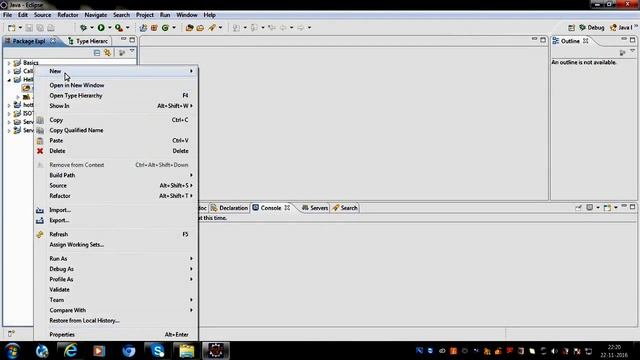Open the Navigate menu in menu bar
This screenshot has width=640, height=360.
tap(96, 15)
